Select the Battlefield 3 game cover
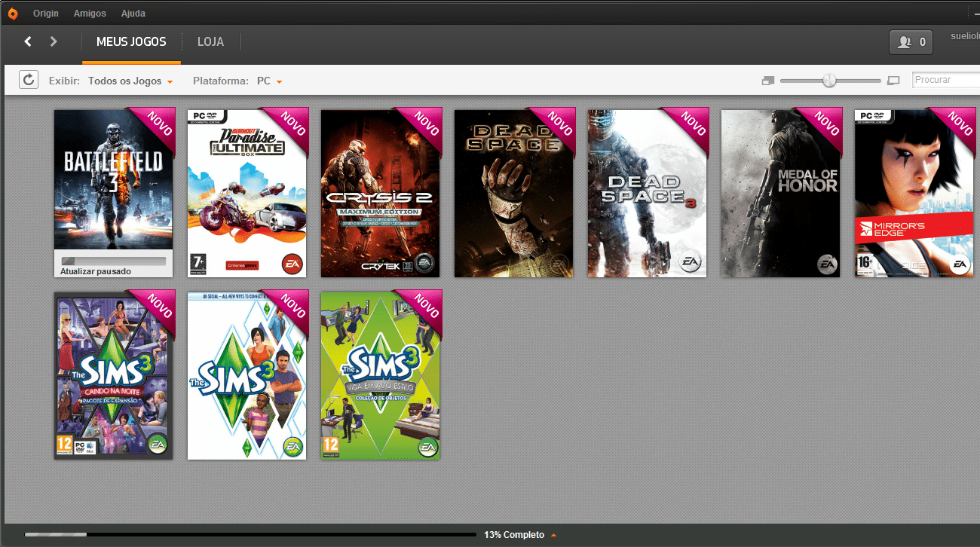Screen dimensions: 980x547 (113, 181)
